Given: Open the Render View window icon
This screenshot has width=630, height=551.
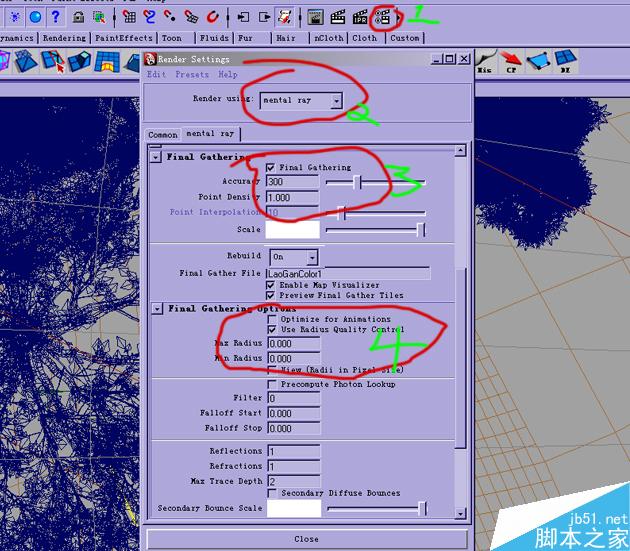Looking at the screenshot, I should (x=315, y=17).
